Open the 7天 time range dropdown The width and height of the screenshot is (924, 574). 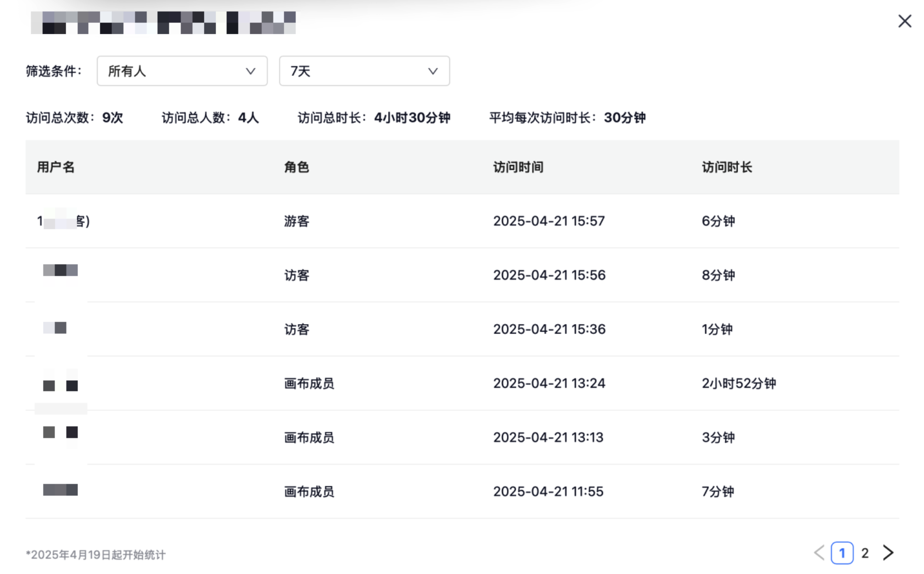coord(364,71)
